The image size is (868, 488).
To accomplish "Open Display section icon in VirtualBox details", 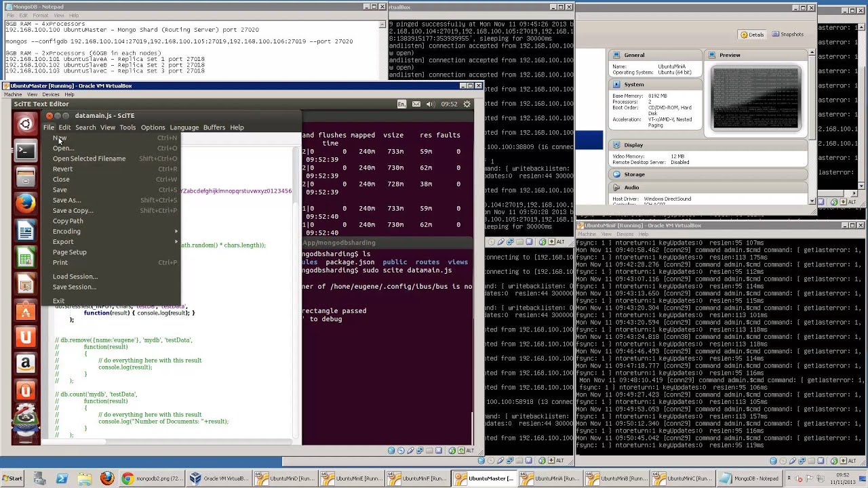I will (x=616, y=145).
